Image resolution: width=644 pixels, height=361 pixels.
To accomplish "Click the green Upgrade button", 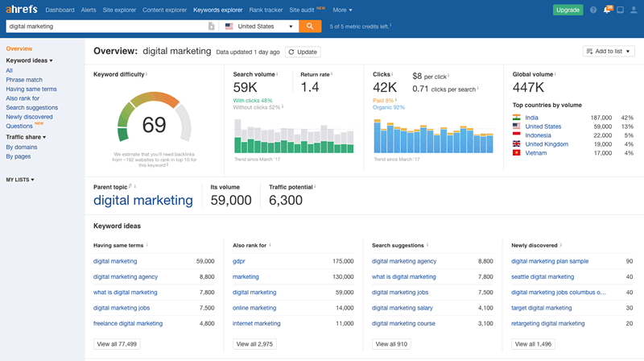I will [568, 10].
